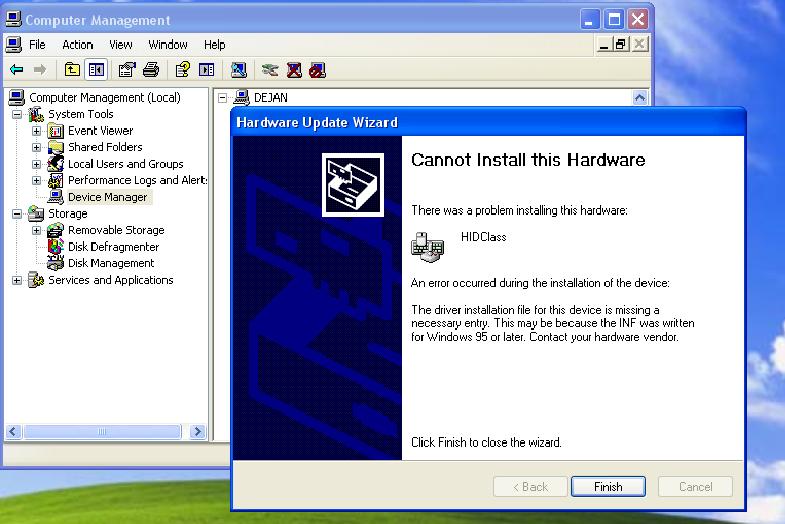Click the Print toolbar icon
Image resolution: width=785 pixels, height=524 pixels.
coord(151,70)
